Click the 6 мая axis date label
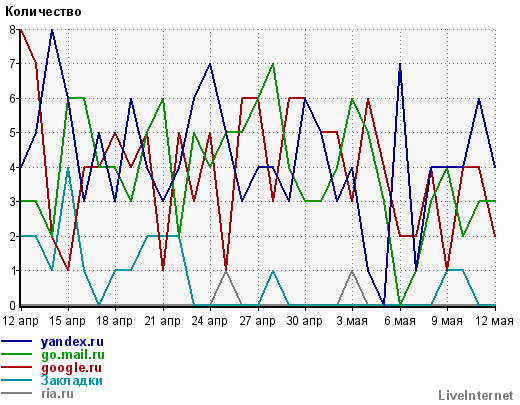 pos(400,321)
